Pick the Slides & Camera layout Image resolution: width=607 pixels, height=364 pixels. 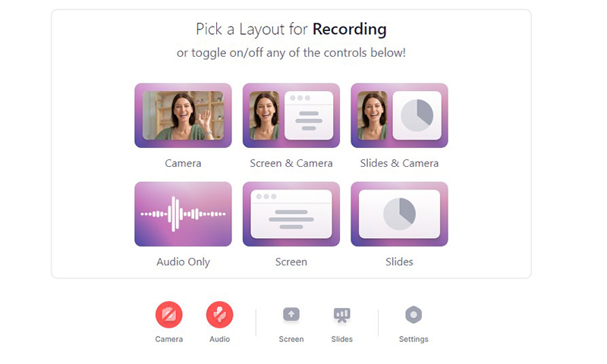coord(399,115)
